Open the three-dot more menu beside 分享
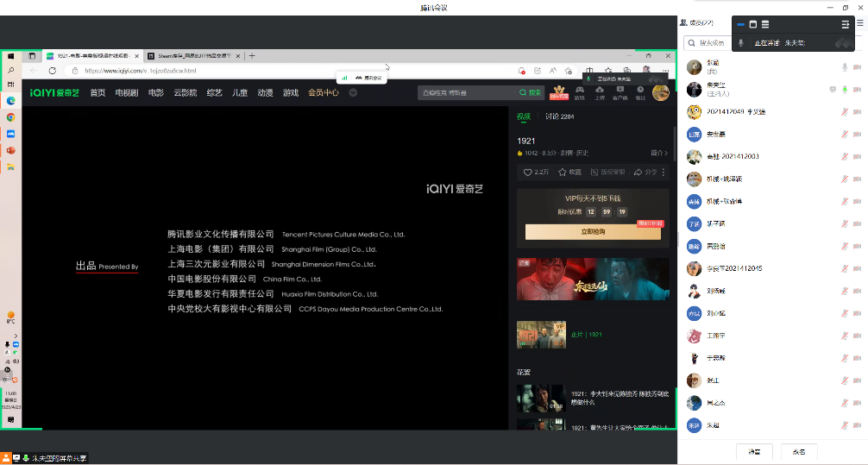Viewport: 868px width, 465px height. point(663,173)
